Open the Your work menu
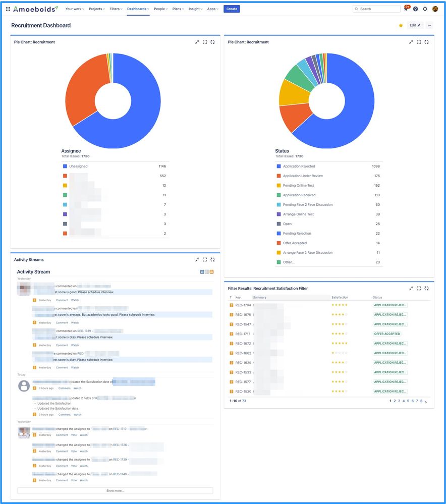446x504 pixels. pos(74,9)
